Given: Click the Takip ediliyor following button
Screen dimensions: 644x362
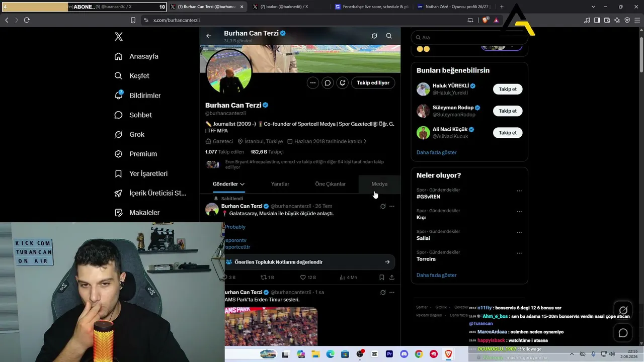Looking at the screenshot, I should click(x=373, y=83).
